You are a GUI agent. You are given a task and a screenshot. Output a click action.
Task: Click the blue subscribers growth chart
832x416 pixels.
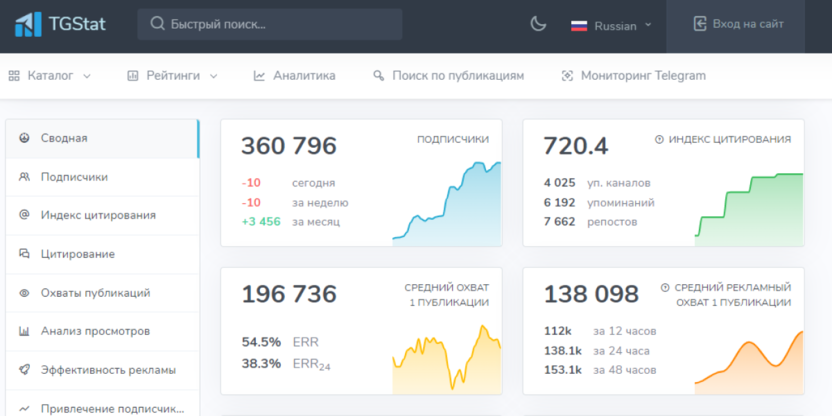click(x=446, y=203)
